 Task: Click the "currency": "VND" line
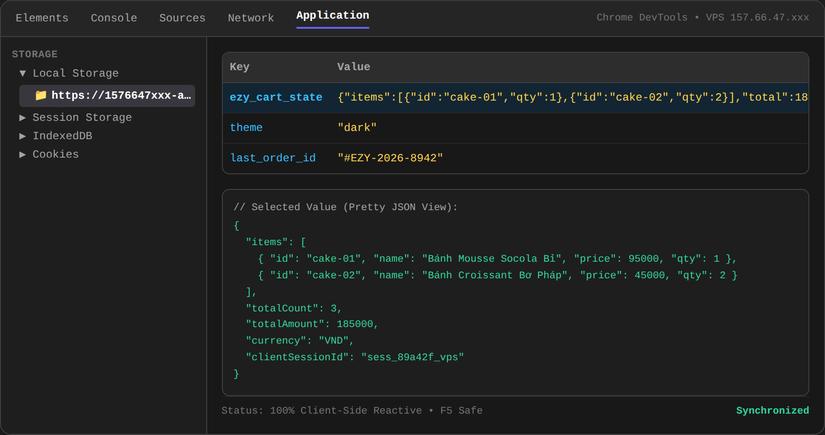(x=300, y=340)
